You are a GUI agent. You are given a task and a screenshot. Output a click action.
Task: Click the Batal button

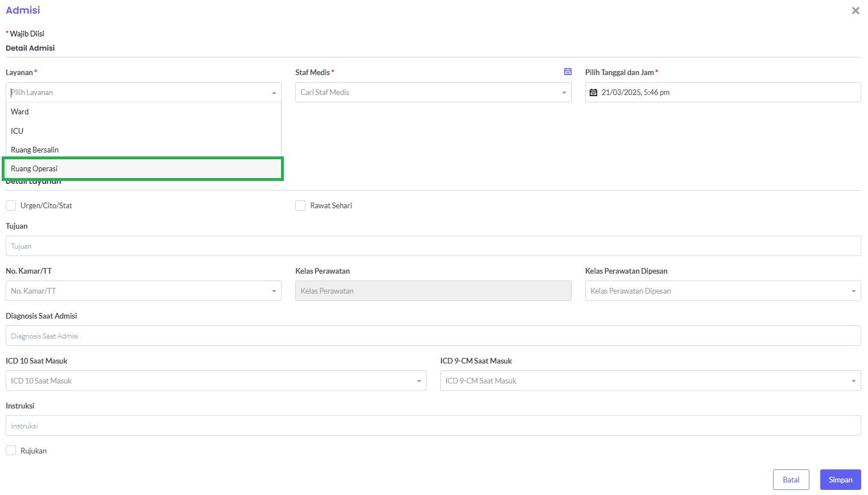pyautogui.click(x=791, y=480)
